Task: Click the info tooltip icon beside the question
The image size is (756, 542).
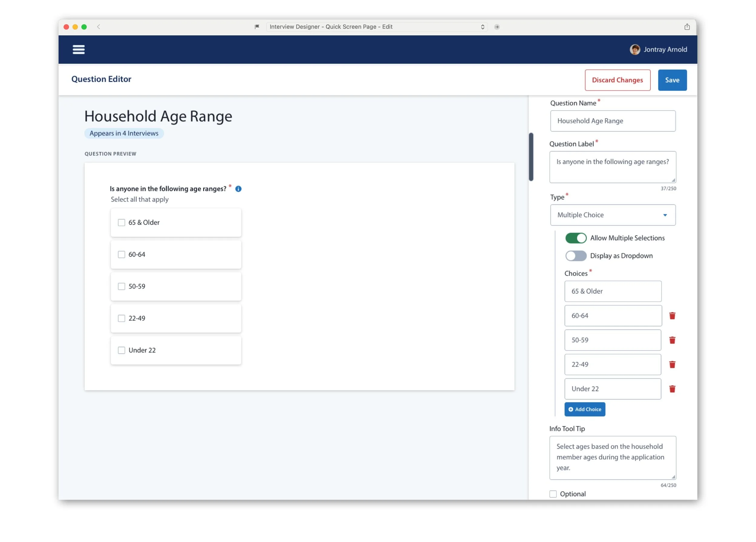Action: [238, 189]
